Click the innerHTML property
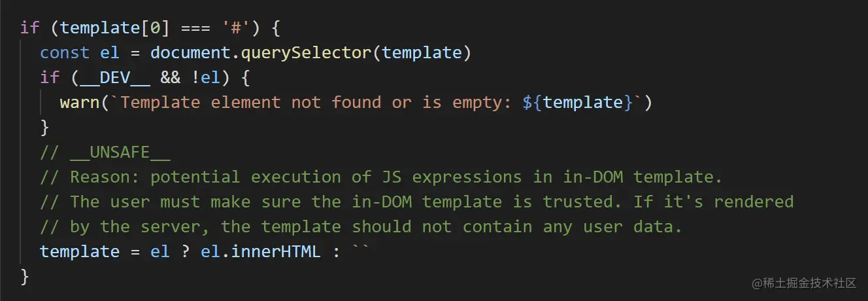 [276, 251]
